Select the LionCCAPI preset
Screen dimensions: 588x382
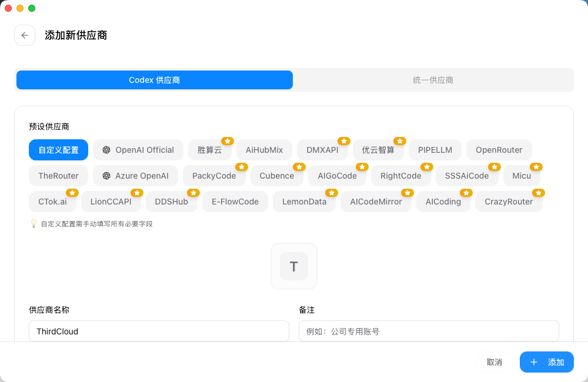click(111, 202)
